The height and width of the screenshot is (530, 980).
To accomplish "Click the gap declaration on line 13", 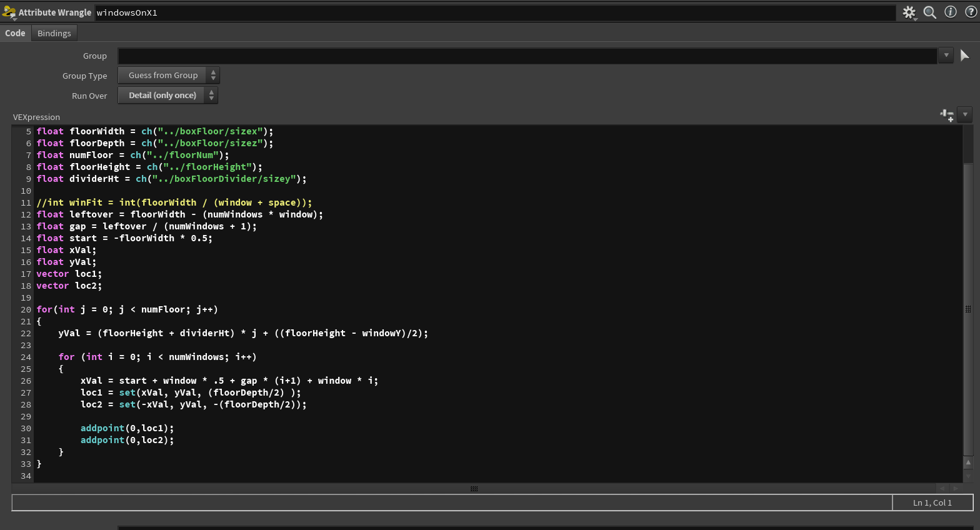I will [147, 226].
